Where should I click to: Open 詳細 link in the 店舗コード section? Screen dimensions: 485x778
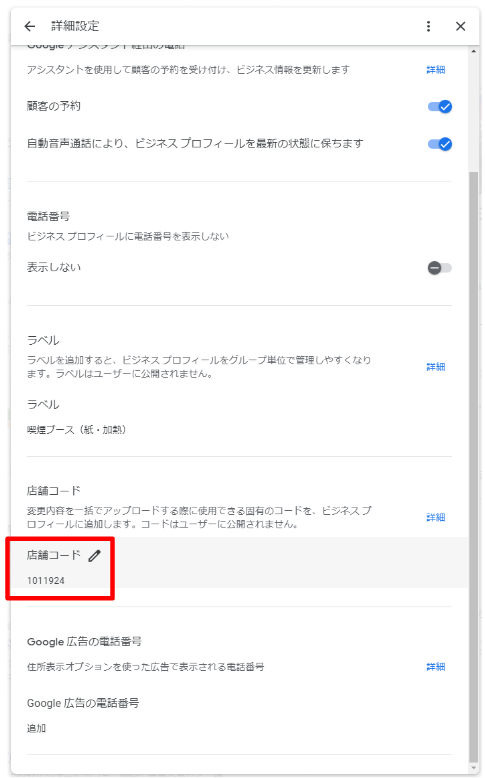coord(436,518)
